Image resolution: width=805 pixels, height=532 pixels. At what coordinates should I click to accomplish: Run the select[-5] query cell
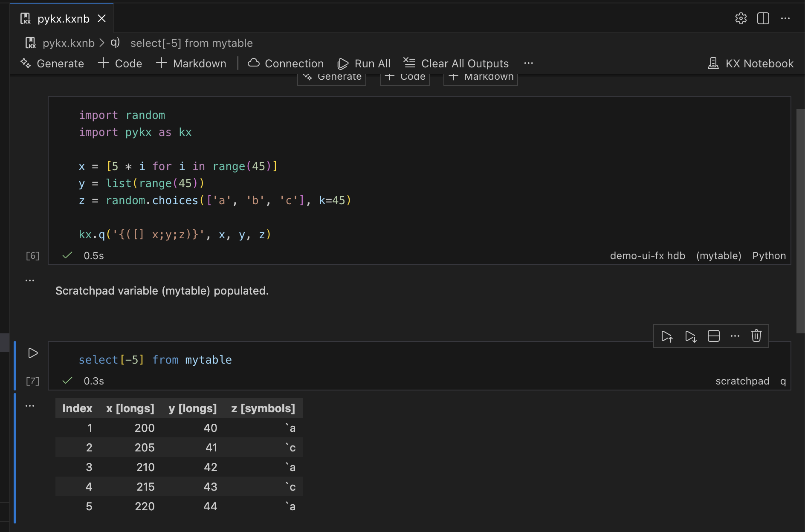tap(32, 353)
